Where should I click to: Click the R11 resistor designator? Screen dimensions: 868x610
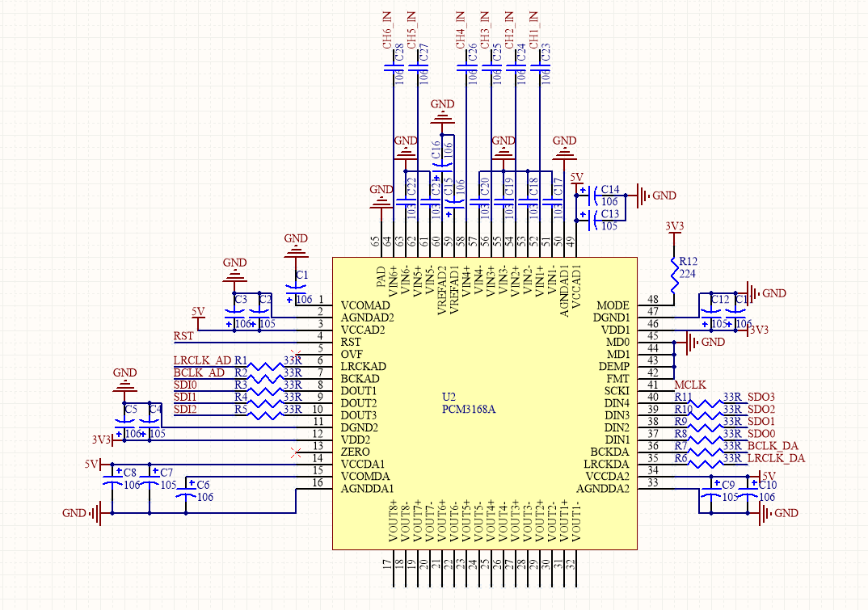[683, 397]
